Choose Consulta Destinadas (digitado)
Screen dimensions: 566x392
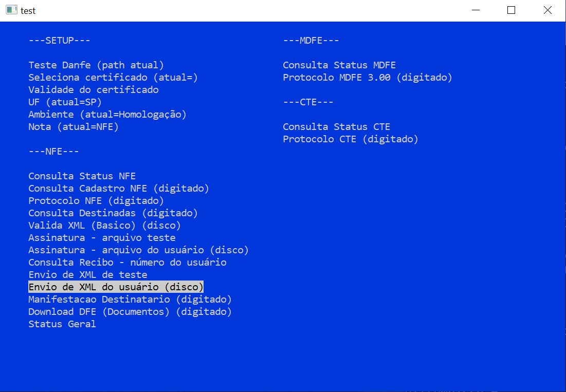coord(113,213)
